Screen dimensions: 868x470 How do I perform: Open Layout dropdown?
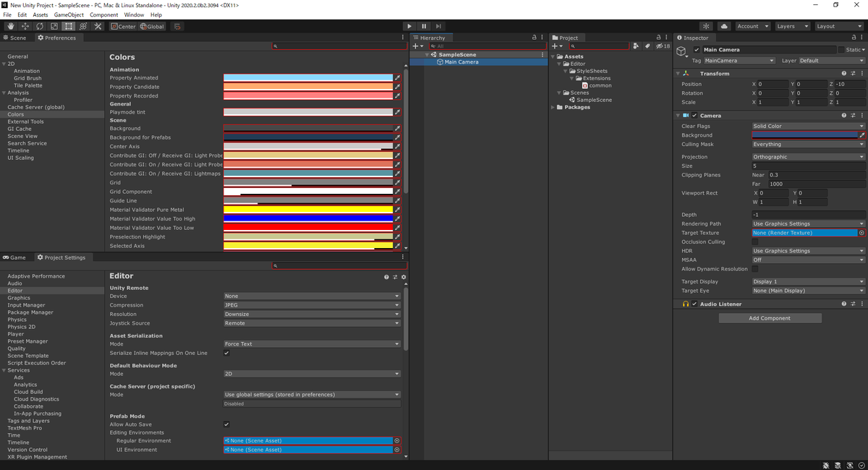[839, 26]
